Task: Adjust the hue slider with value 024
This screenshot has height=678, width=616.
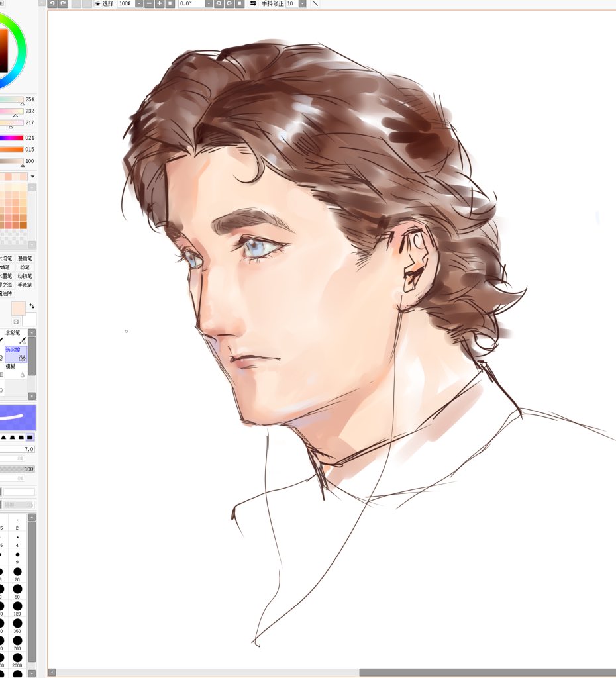Action: point(12,138)
